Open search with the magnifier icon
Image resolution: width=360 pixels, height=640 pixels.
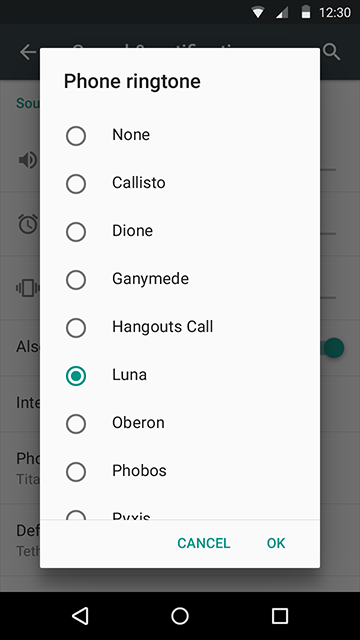[331, 52]
